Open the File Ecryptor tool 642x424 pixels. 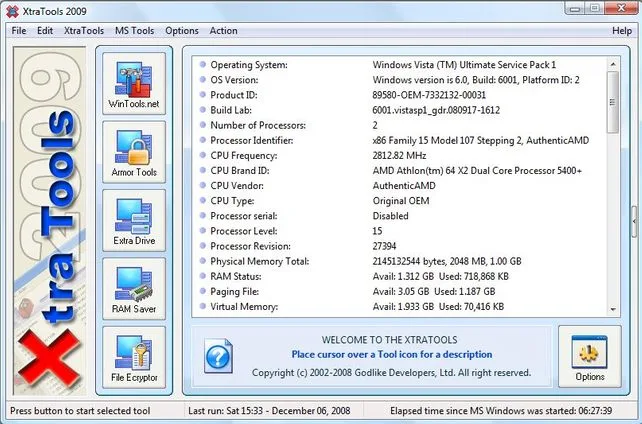tap(134, 357)
